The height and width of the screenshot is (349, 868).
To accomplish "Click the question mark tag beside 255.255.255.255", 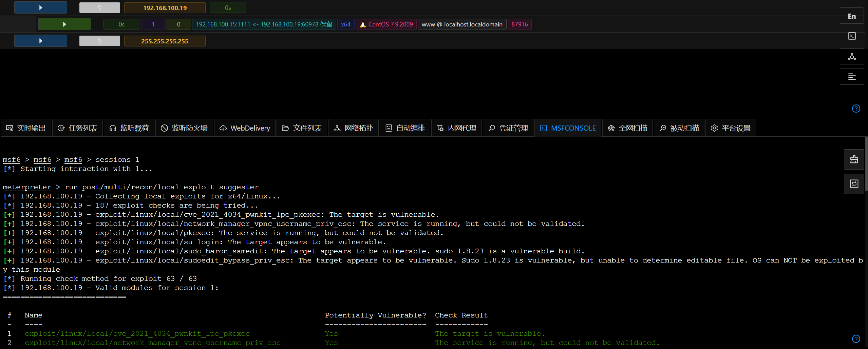I will click(x=99, y=41).
